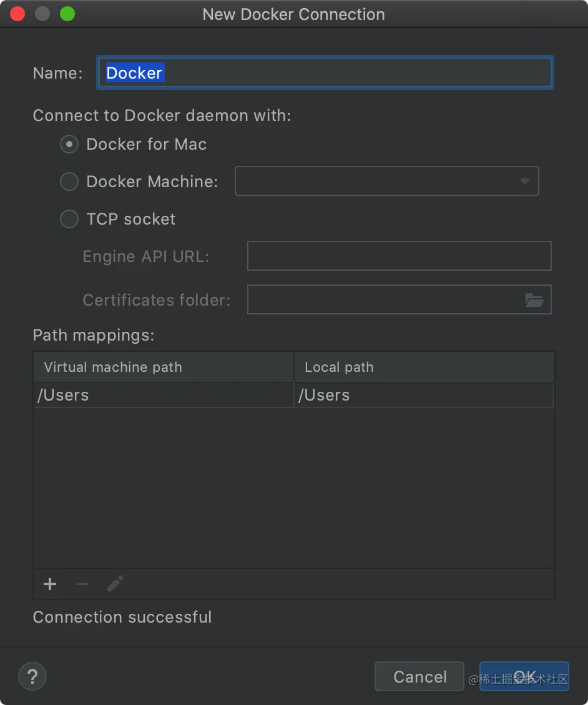Click the green zoom window button
Image resolution: width=588 pixels, height=705 pixels.
coord(67,14)
